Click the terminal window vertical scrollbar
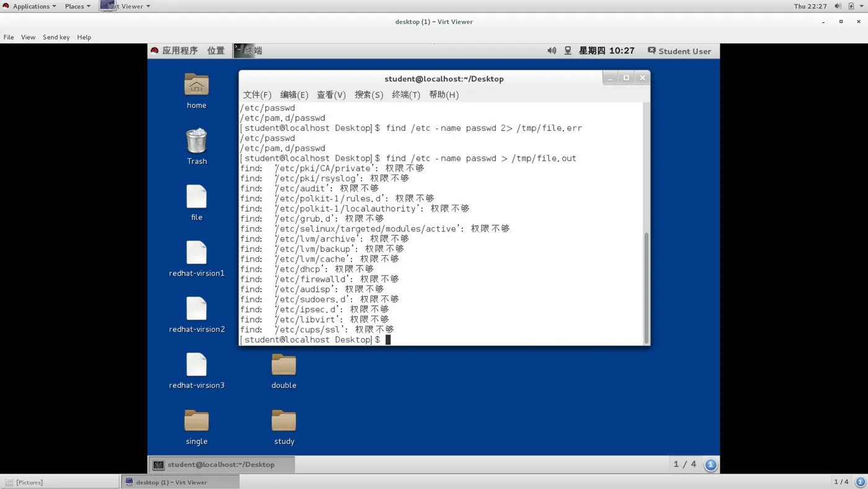Screen dimensions: 868x489 [647, 288]
